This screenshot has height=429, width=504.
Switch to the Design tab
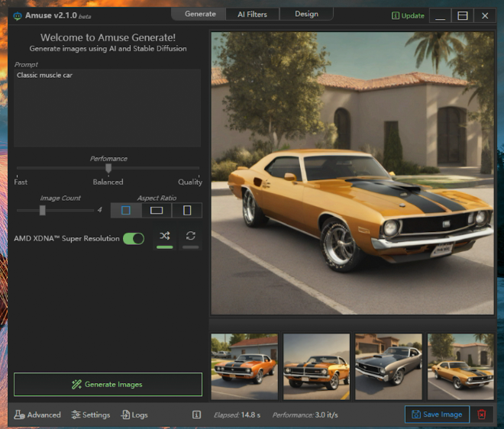(306, 14)
